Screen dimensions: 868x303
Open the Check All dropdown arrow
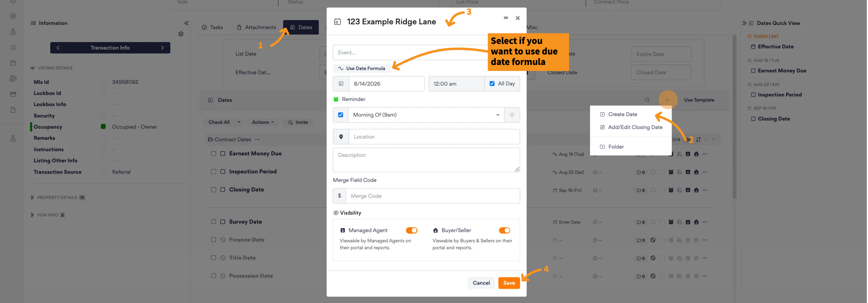coord(239,122)
